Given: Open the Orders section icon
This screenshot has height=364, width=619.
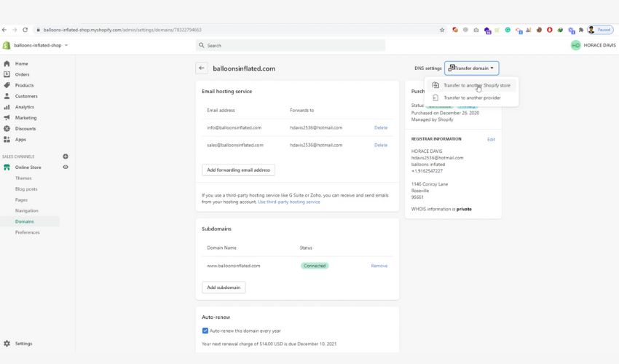Looking at the screenshot, I should click(x=7, y=74).
